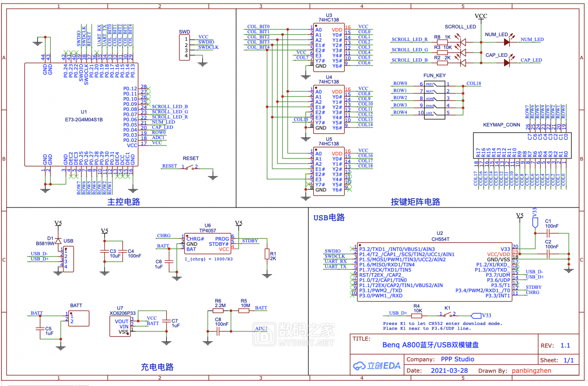Click the K1 switch symbol
The width and height of the screenshot is (588, 386).
pos(447,315)
